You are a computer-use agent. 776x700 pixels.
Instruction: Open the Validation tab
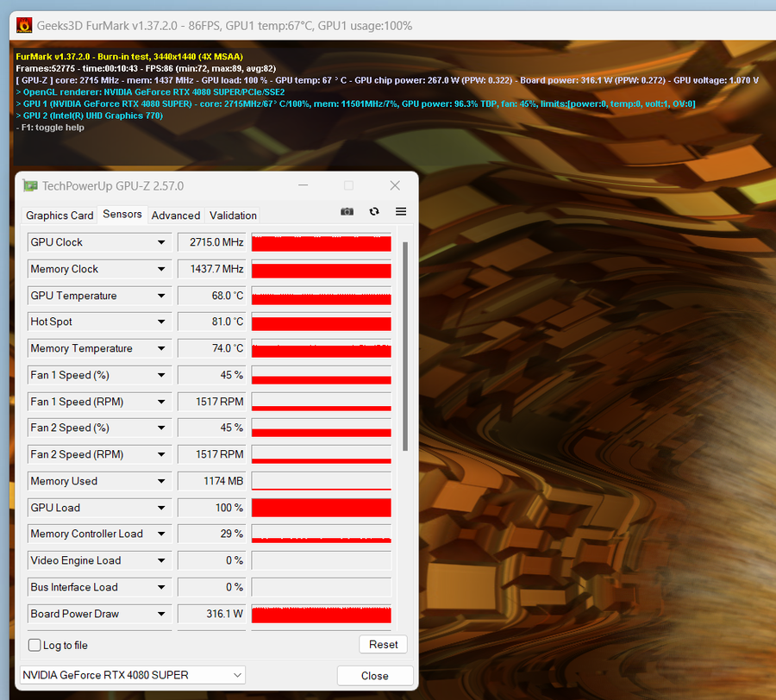pos(233,216)
